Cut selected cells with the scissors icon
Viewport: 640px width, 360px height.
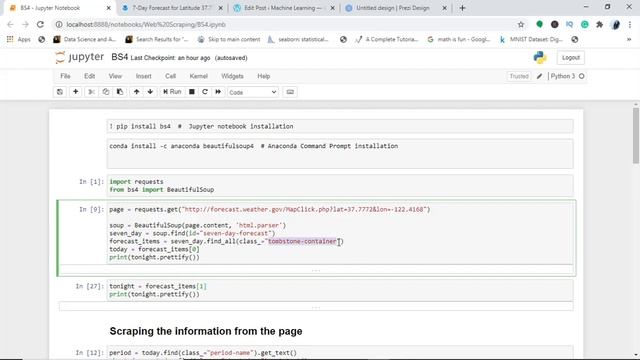91,92
